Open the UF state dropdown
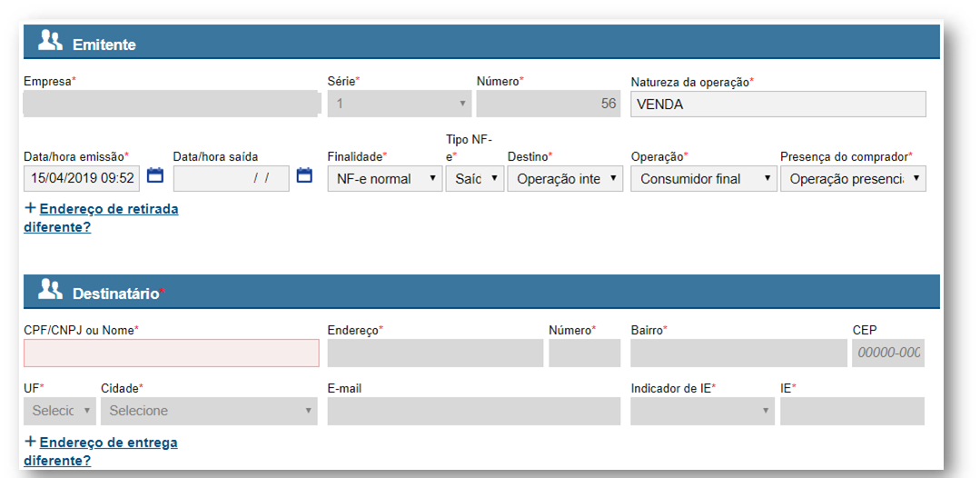Image resolution: width=980 pixels, height=478 pixels. tap(59, 411)
